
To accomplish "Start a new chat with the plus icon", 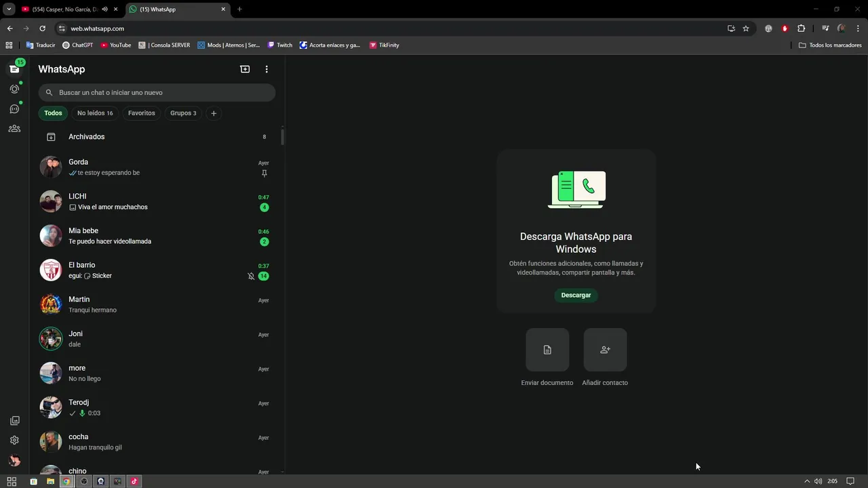I will pos(245,69).
